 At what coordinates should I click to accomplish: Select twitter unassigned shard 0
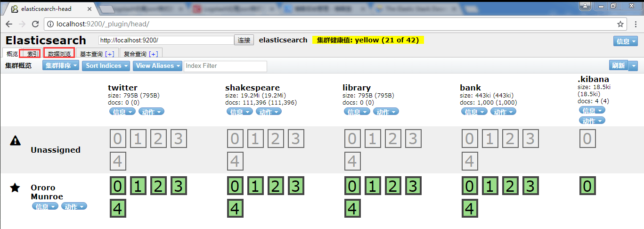pos(118,139)
